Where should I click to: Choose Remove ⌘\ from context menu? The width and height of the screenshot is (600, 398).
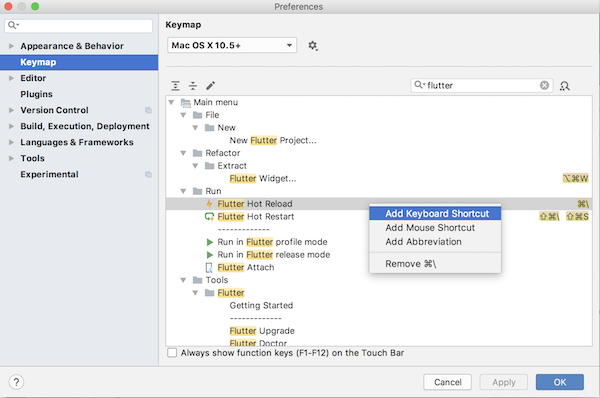[x=435, y=264]
